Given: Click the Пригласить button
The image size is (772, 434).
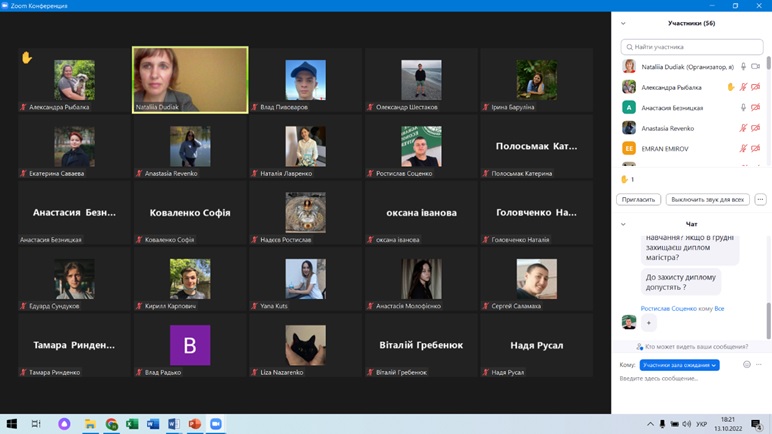Looking at the screenshot, I should click(x=639, y=200).
